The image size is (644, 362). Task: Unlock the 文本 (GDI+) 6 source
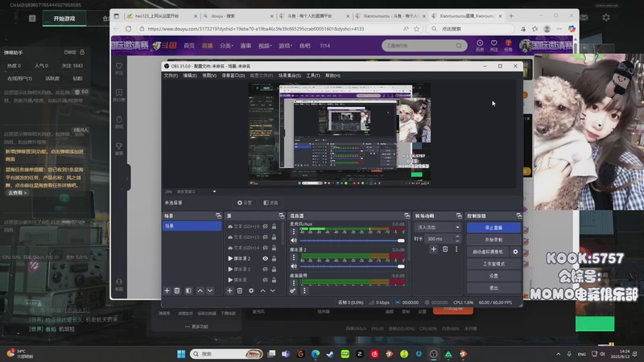click(274, 226)
